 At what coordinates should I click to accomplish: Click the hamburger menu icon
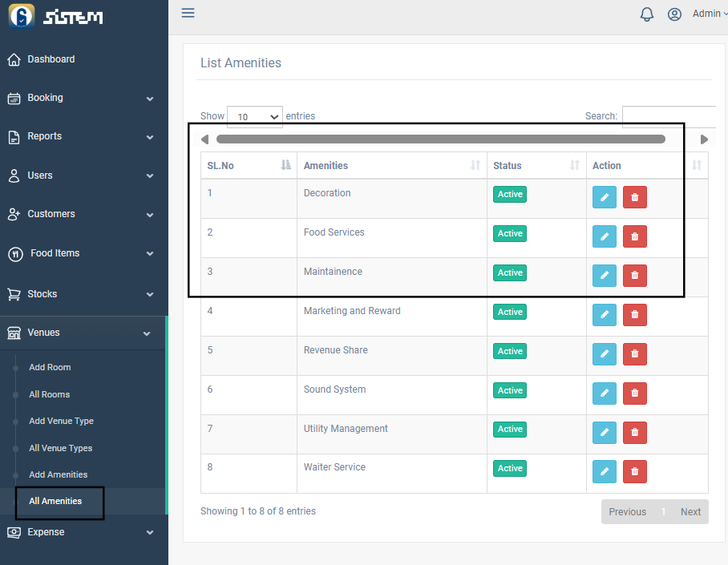[188, 13]
